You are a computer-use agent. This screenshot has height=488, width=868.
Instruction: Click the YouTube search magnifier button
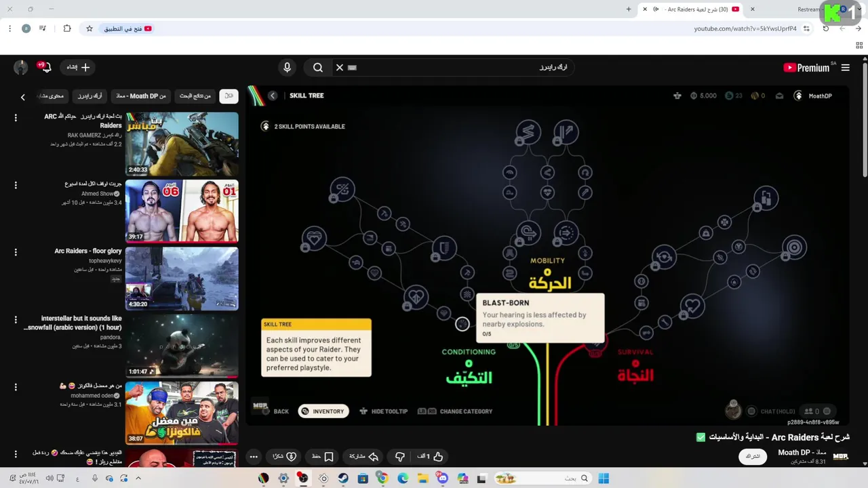[317, 67]
